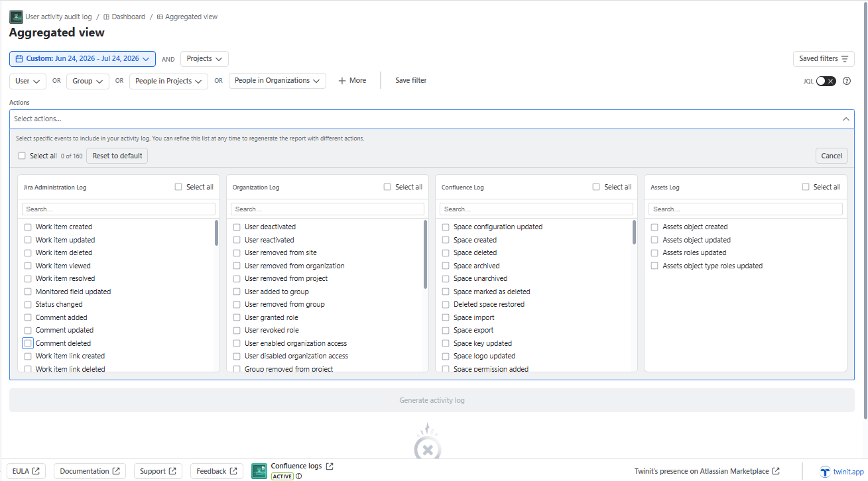
Task: Expand the People in Projects dropdown
Action: pos(168,81)
